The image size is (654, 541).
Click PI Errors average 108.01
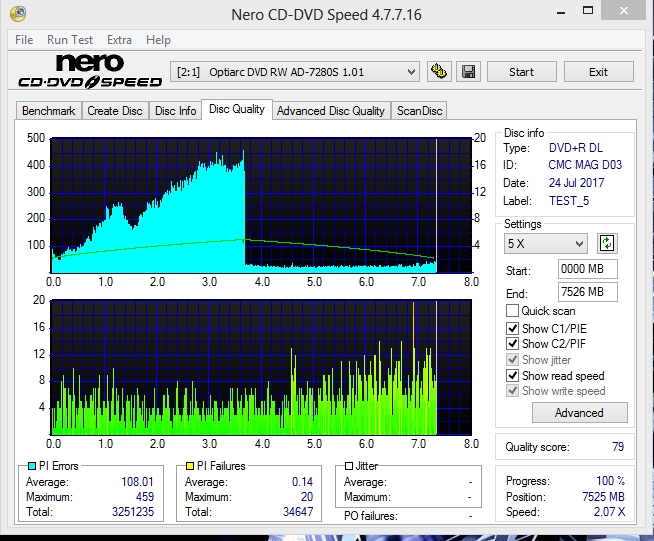click(x=137, y=482)
